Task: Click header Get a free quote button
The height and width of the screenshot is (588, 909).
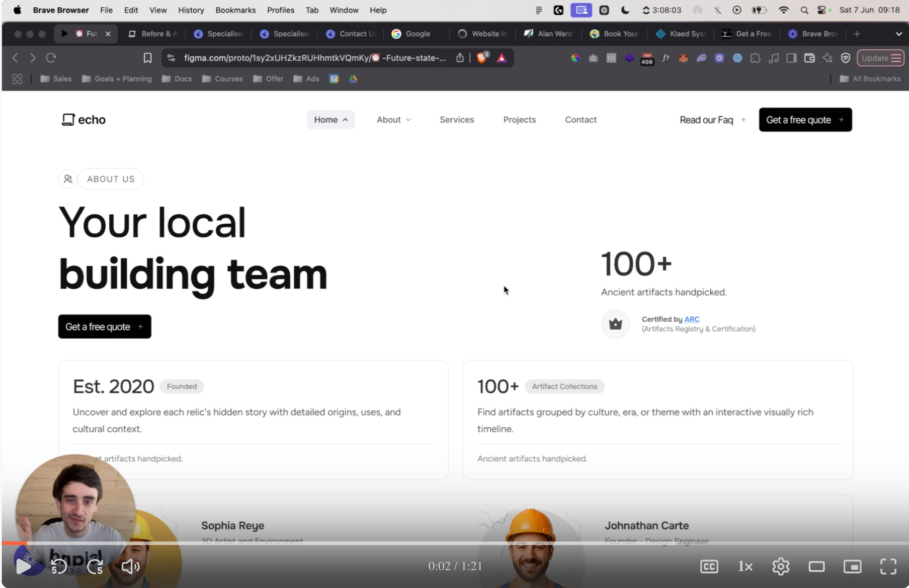Action: coord(805,119)
